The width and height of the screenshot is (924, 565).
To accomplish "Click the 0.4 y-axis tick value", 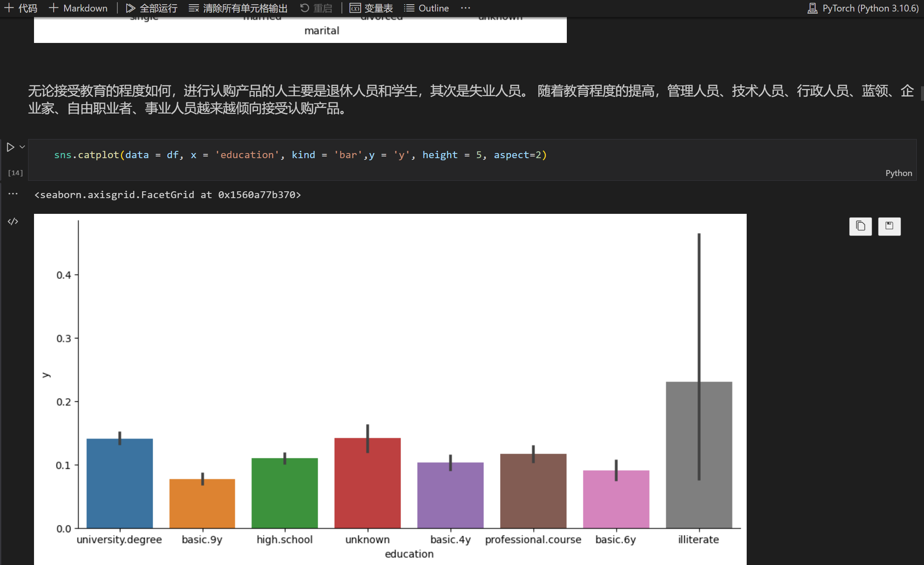I will click(64, 275).
